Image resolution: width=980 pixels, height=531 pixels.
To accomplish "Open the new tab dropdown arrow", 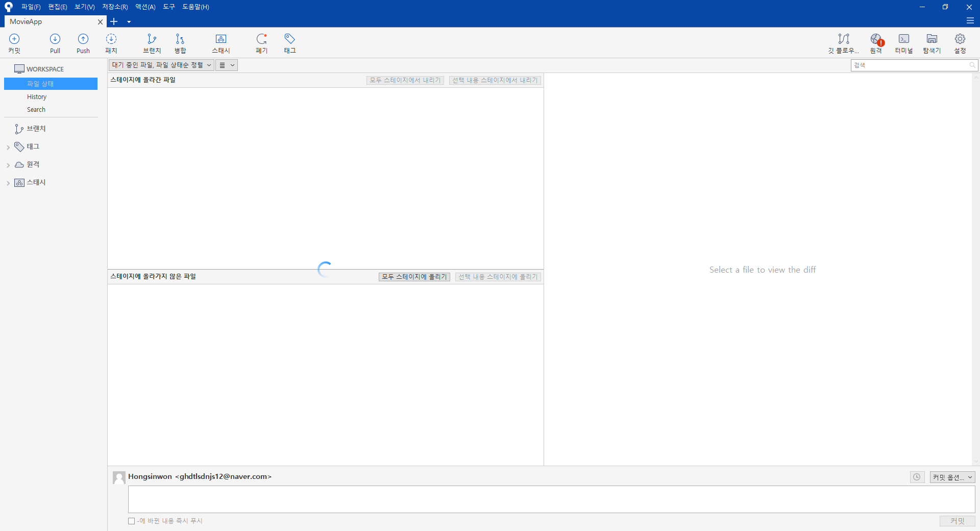I will coord(129,21).
